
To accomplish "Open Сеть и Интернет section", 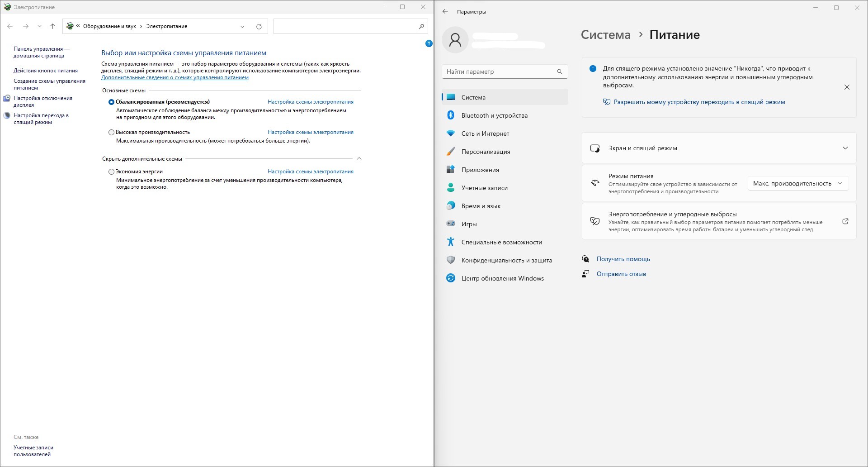I will click(505, 133).
